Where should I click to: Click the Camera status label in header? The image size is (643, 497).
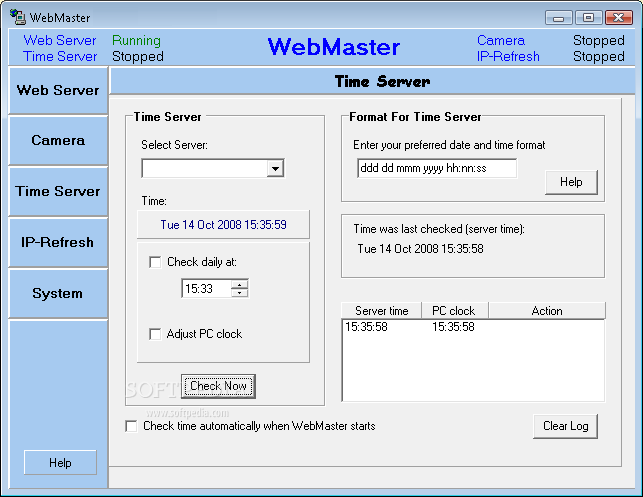point(501,40)
